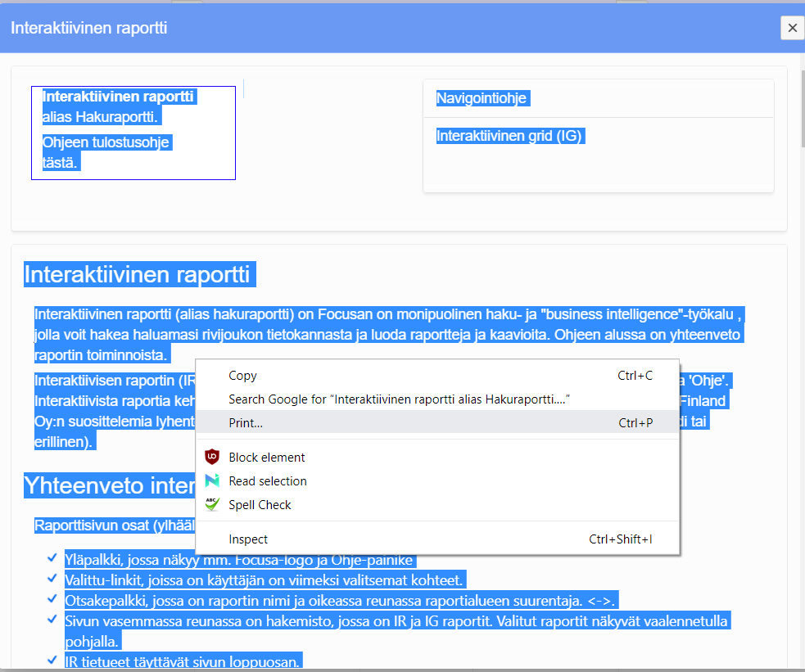The width and height of the screenshot is (805, 672).
Task: Choose Copy from the context menu
Action: point(242,376)
